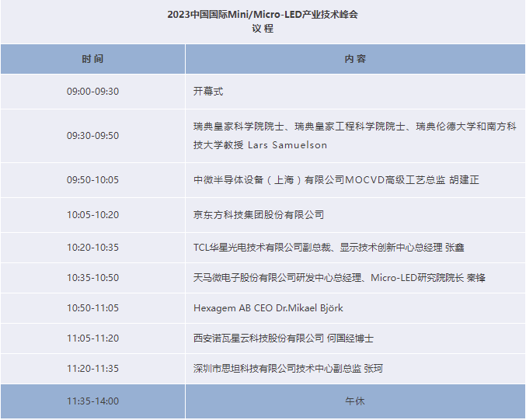The height and width of the screenshot is (420, 526).
Task: Click the '开幕式' agenda entry
Action: coord(208,92)
